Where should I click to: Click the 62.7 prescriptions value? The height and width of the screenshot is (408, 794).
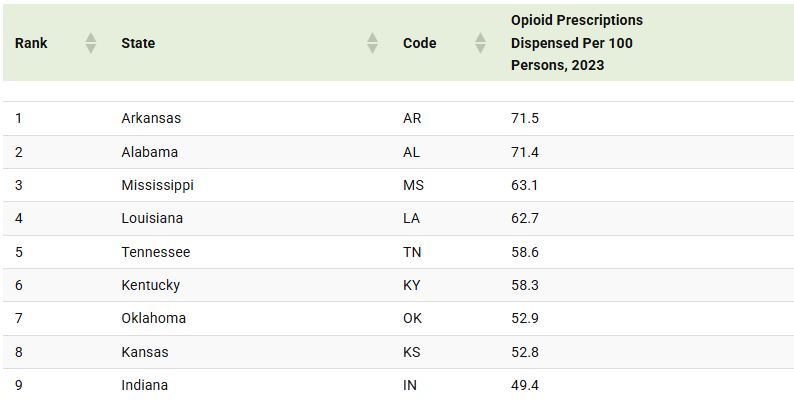click(x=525, y=218)
